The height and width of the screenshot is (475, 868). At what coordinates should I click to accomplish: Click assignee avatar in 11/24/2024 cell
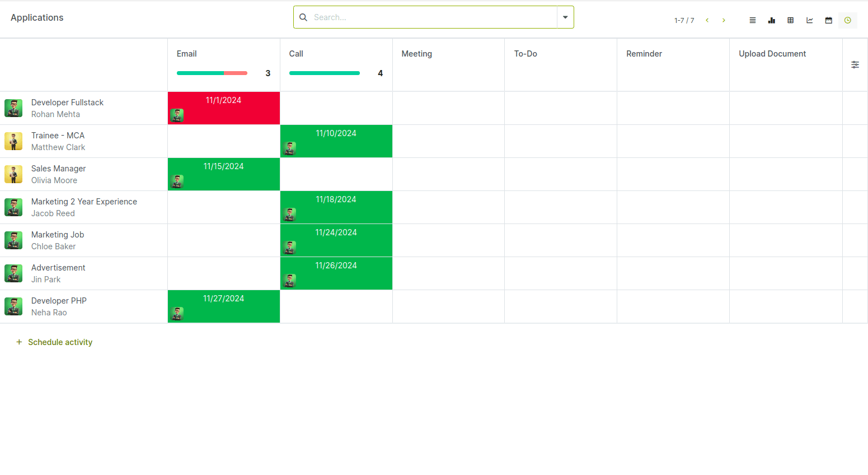pos(289,248)
